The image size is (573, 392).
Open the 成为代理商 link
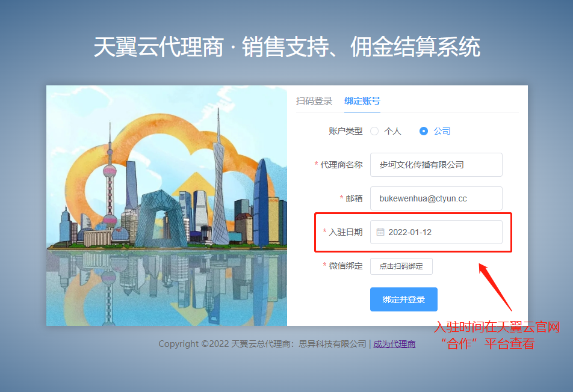point(394,345)
